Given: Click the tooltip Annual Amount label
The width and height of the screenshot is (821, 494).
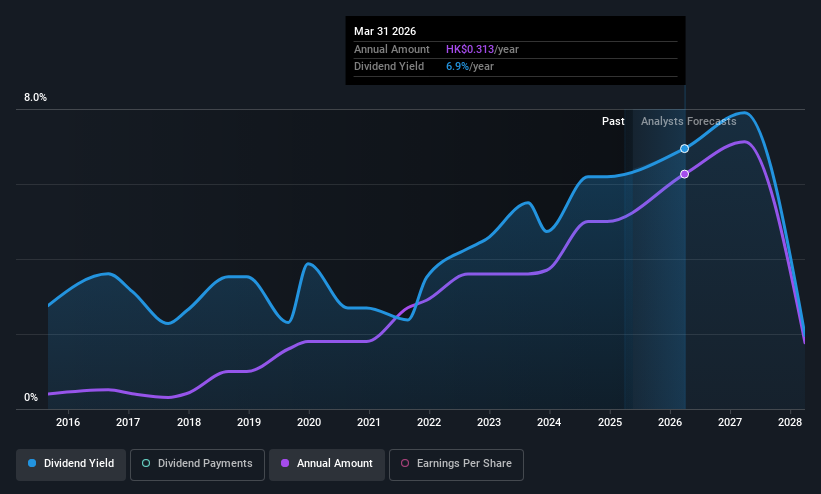Looking at the screenshot, I should point(392,49).
